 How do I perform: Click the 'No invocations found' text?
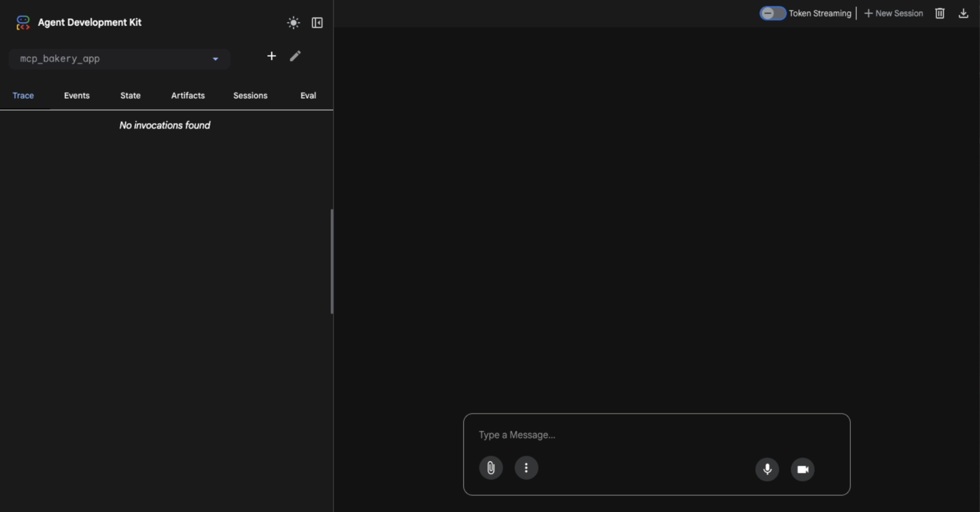[165, 125]
